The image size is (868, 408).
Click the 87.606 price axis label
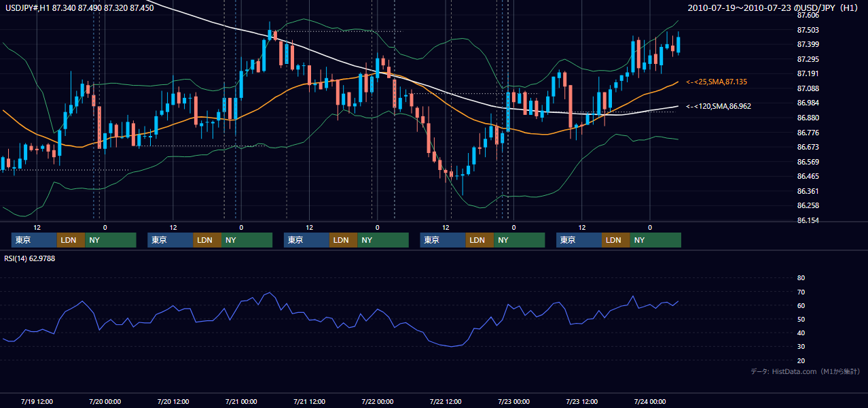click(808, 15)
